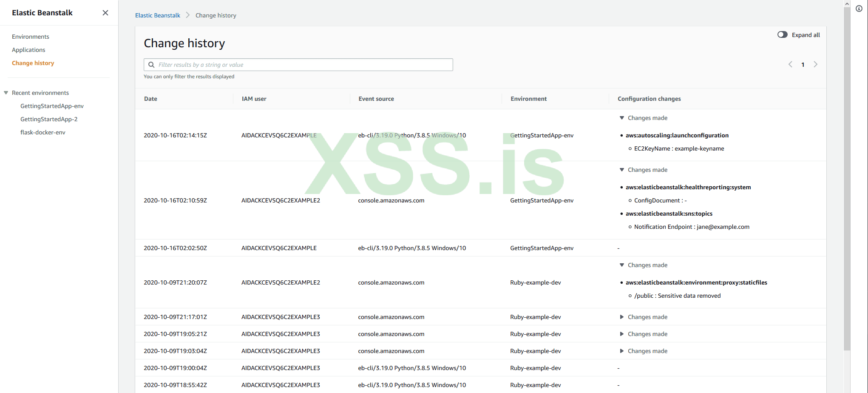The height and width of the screenshot is (393, 868).
Task: Click the Date column header
Action: tap(150, 99)
